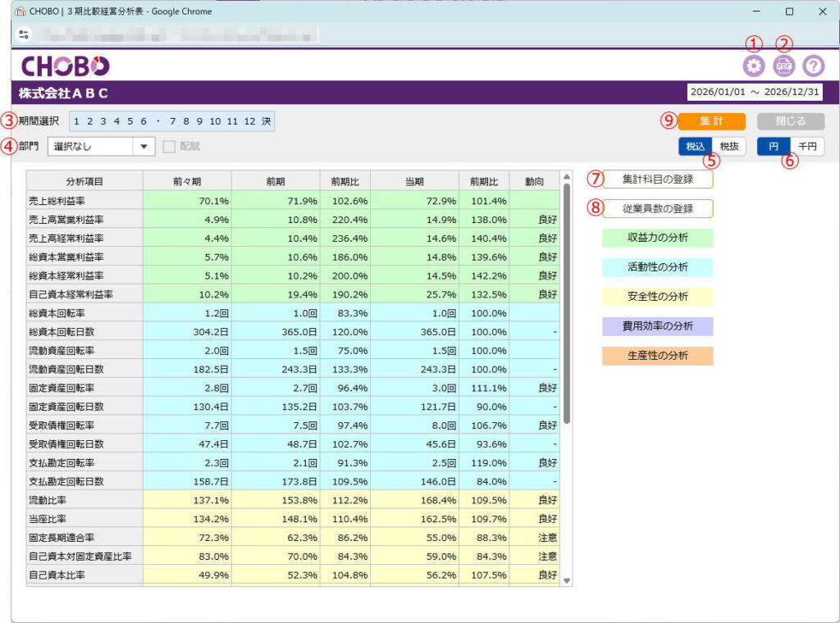Click the orange 集計 button

[x=711, y=121]
